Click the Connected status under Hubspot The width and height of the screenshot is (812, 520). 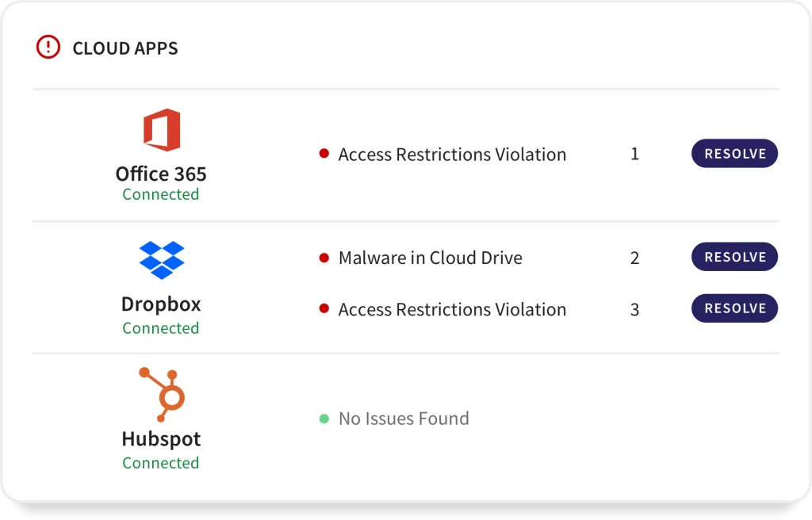pos(161,463)
